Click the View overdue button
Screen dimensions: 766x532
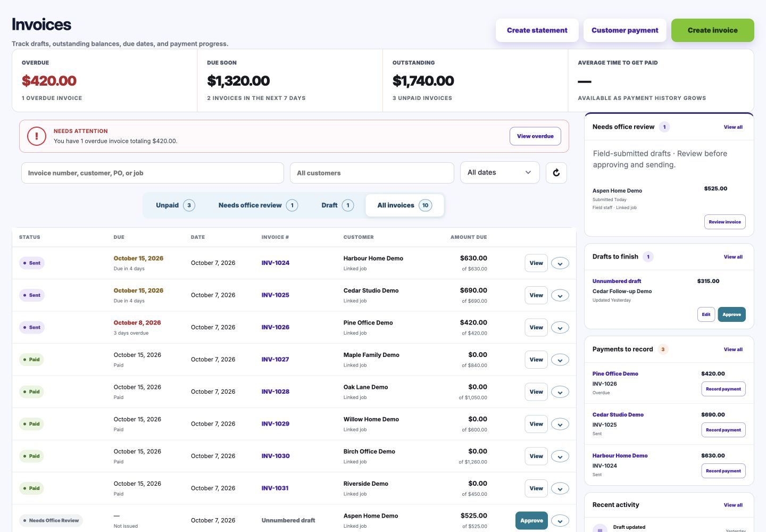point(535,136)
